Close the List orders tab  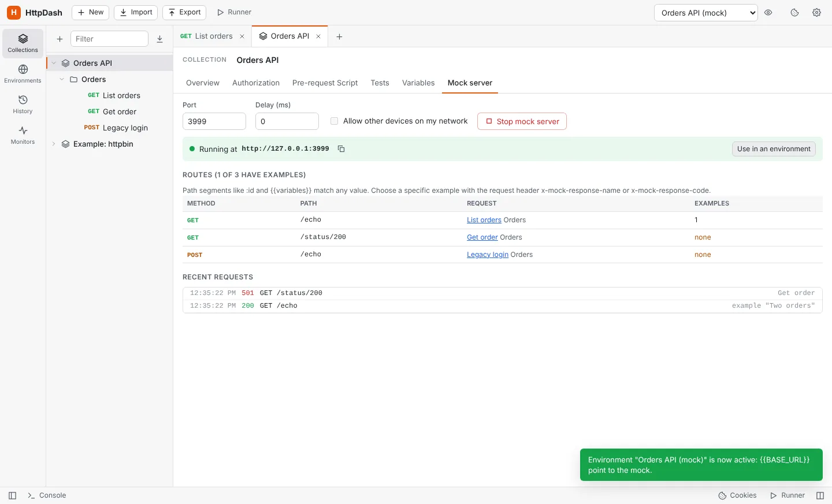coord(242,36)
